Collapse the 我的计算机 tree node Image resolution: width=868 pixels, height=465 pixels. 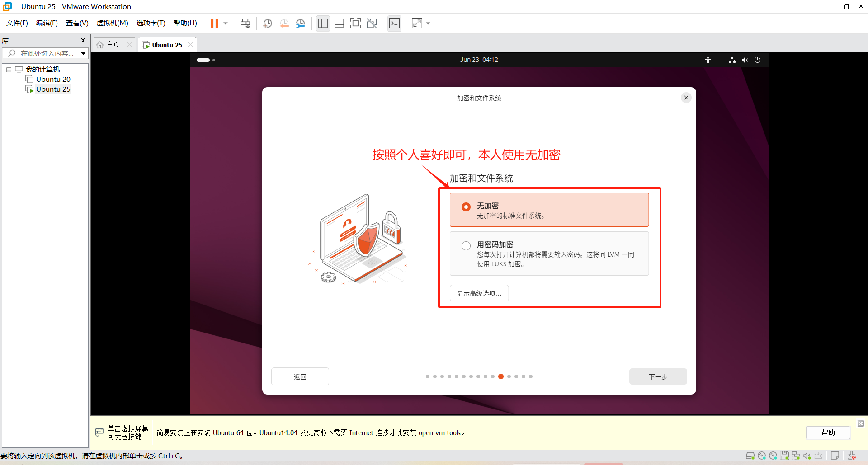(8, 69)
